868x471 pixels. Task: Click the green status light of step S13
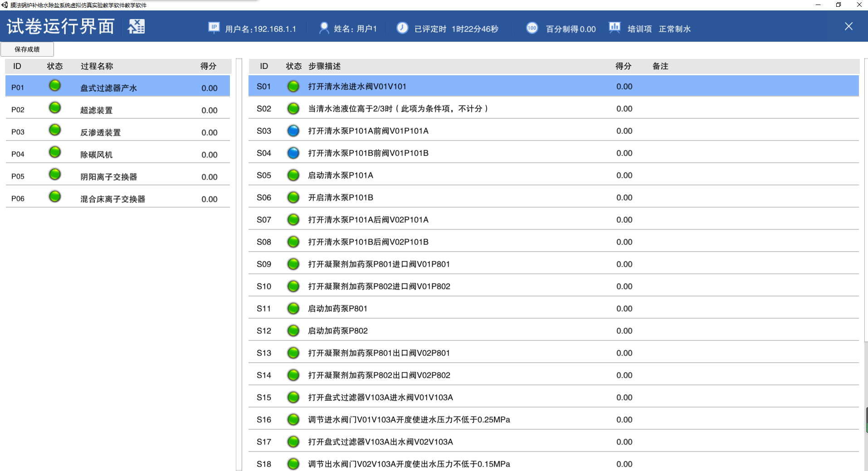point(293,353)
